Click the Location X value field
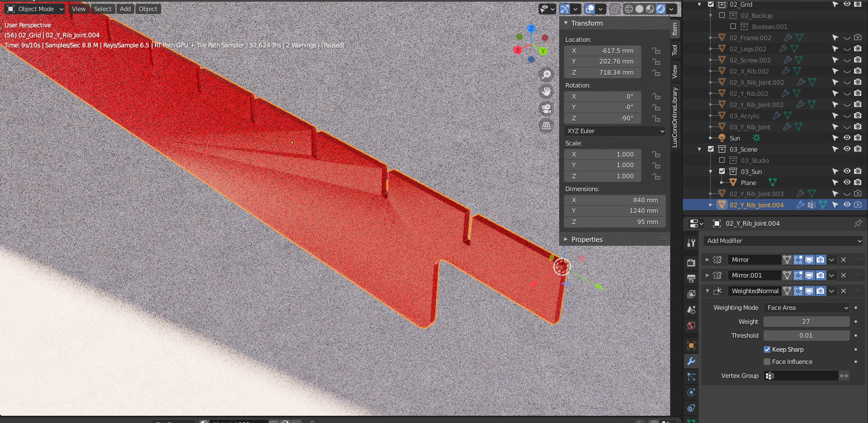The height and width of the screenshot is (423, 868). 602,51
